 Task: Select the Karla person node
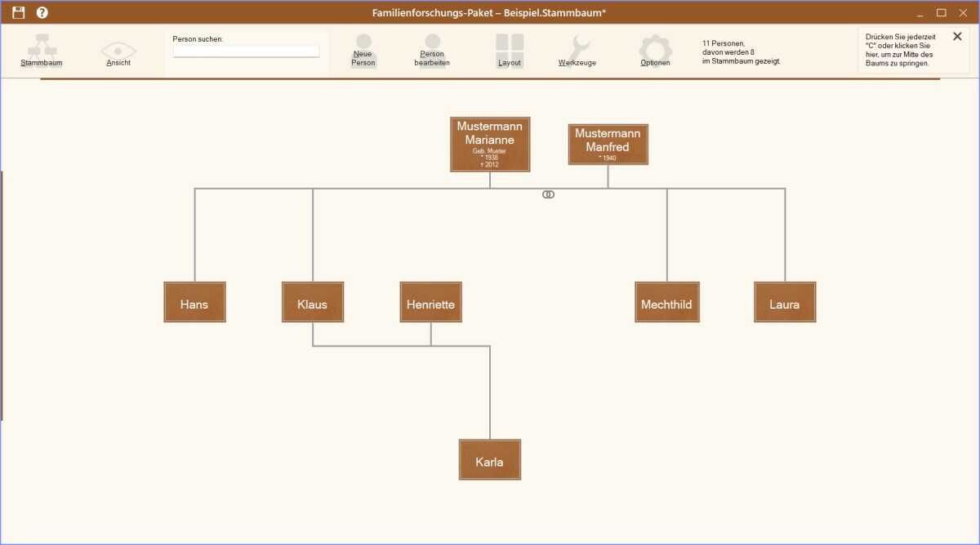click(490, 460)
